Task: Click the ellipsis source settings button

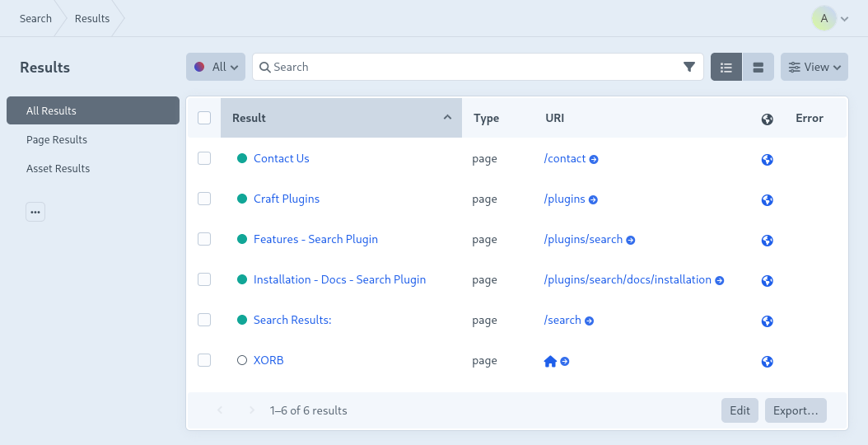Action: (35, 212)
